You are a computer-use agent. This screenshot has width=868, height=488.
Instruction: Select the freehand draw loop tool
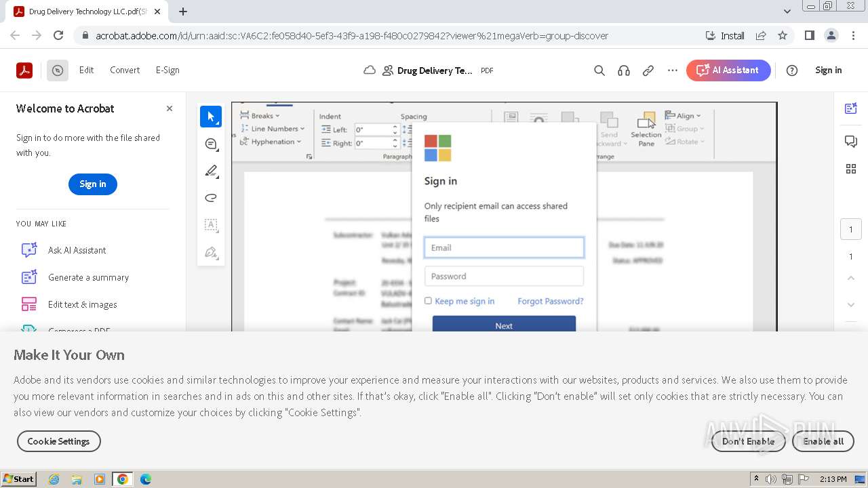(211, 198)
